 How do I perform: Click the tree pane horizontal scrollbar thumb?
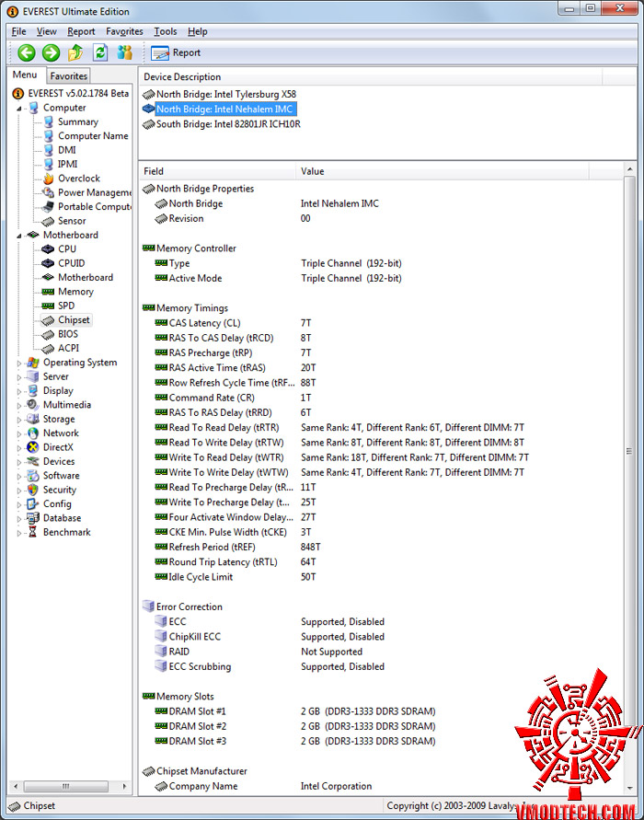(65, 786)
